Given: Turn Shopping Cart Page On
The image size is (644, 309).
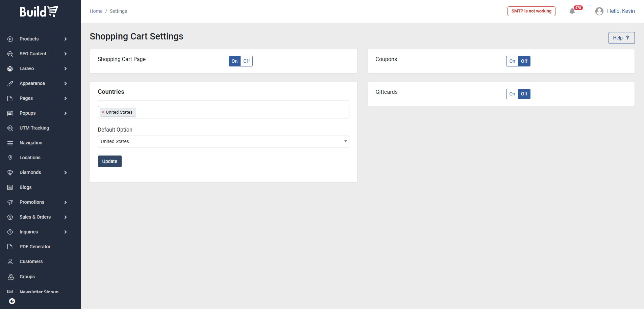Looking at the screenshot, I should [x=234, y=61].
